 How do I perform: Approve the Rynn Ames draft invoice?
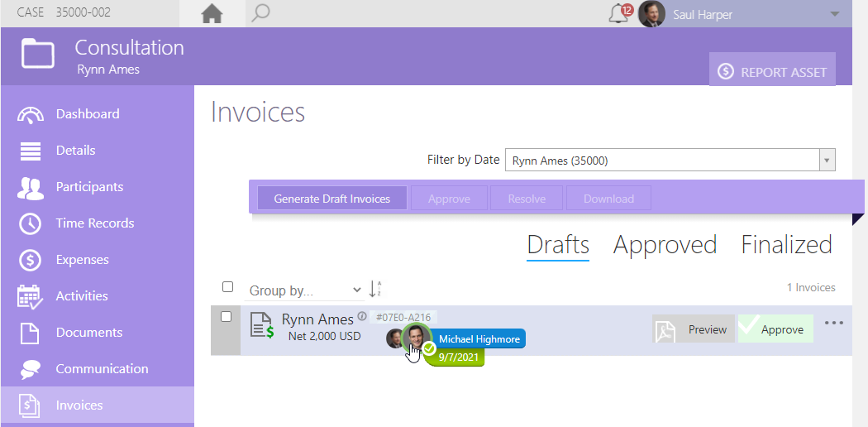click(x=775, y=329)
